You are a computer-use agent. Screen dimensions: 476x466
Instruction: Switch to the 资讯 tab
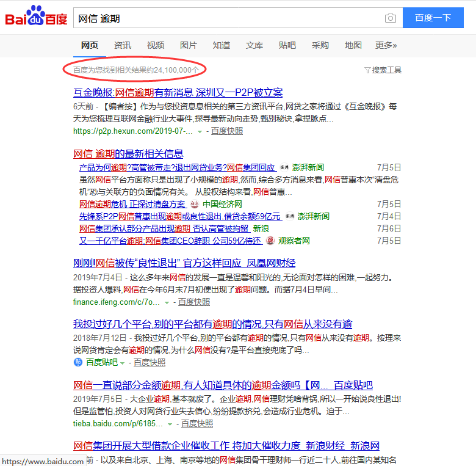click(122, 46)
